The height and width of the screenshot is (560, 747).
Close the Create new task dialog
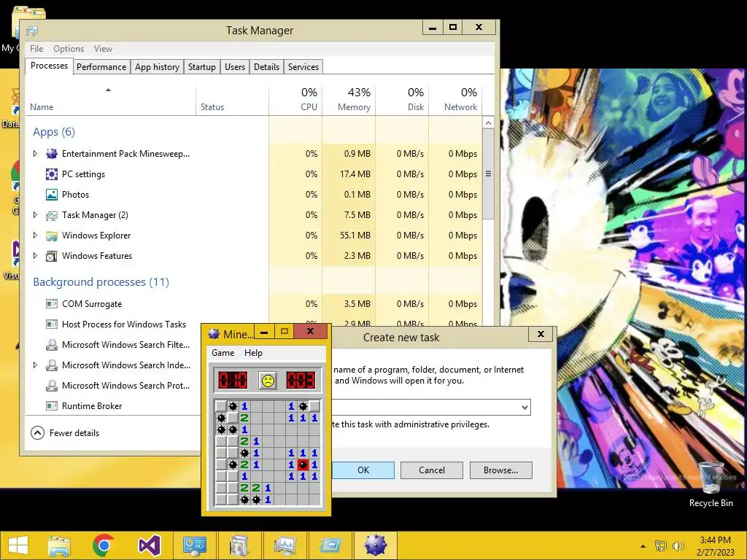click(541, 334)
